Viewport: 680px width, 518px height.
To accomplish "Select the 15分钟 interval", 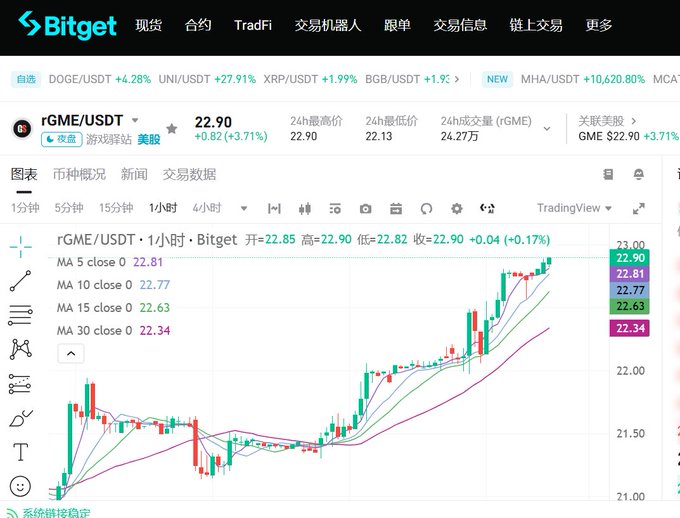I will click(x=116, y=208).
